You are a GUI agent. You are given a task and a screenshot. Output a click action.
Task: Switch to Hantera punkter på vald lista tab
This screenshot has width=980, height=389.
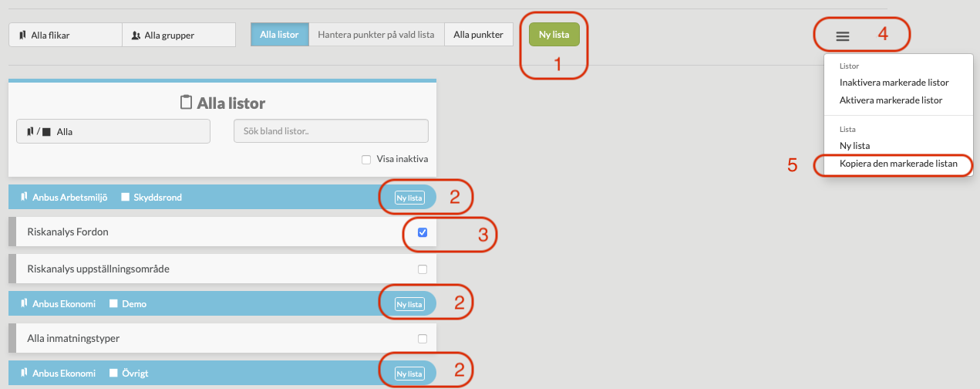(x=376, y=35)
